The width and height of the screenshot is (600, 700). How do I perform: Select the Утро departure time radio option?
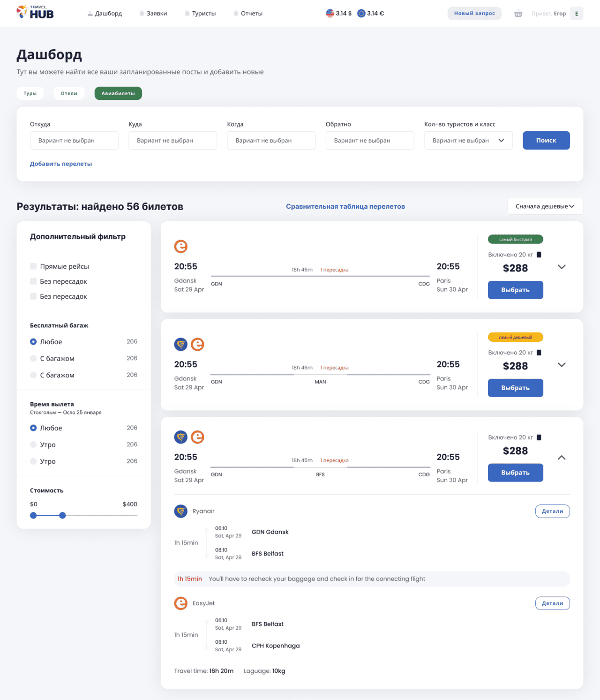[x=33, y=444]
